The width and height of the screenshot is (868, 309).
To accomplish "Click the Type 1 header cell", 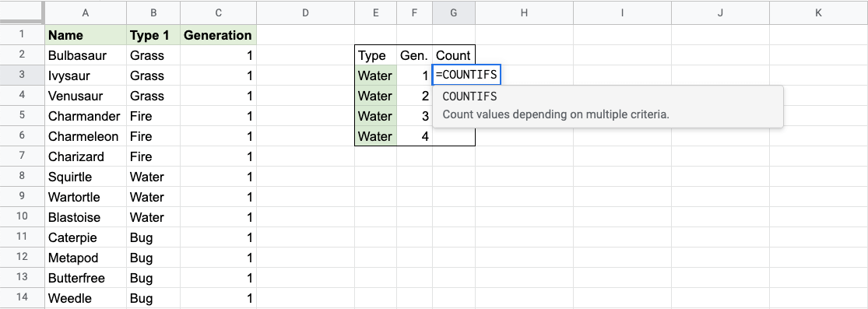I will [153, 35].
